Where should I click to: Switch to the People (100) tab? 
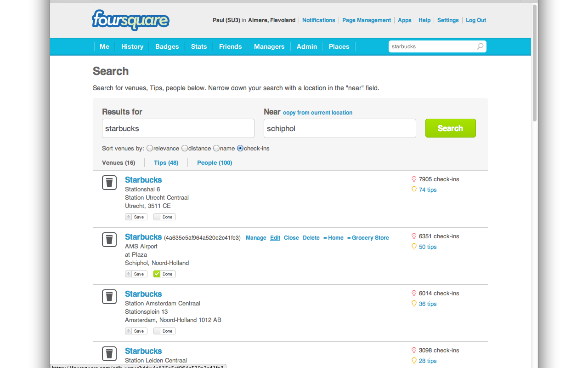pyautogui.click(x=215, y=163)
